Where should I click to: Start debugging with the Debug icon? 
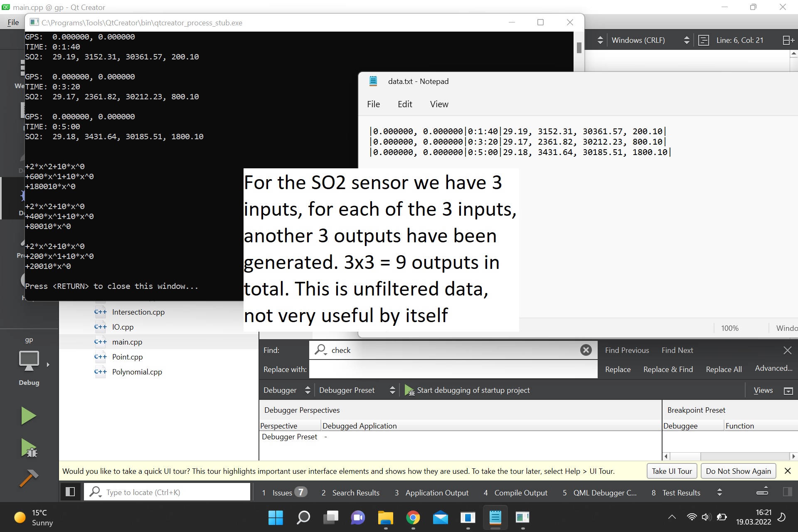point(28,448)
